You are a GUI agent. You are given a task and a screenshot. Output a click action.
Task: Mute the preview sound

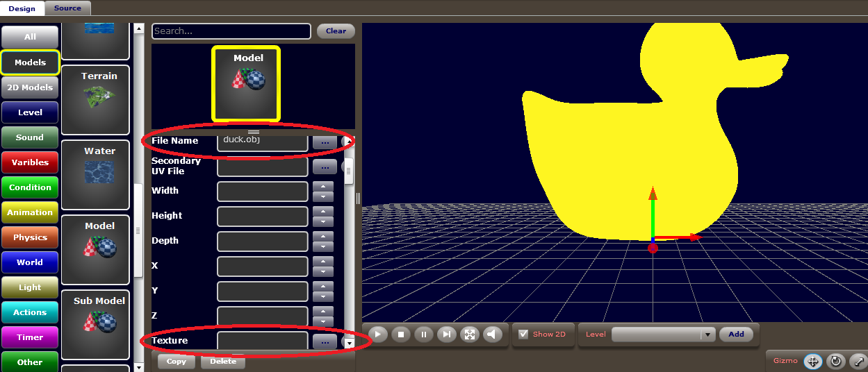tap(493, 335)
